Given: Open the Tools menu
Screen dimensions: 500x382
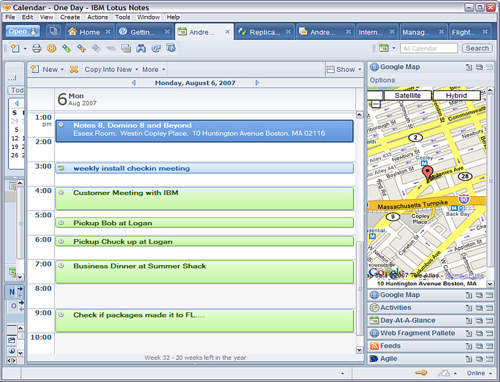Looking at the screenshot, I should (x=122, y=17).
